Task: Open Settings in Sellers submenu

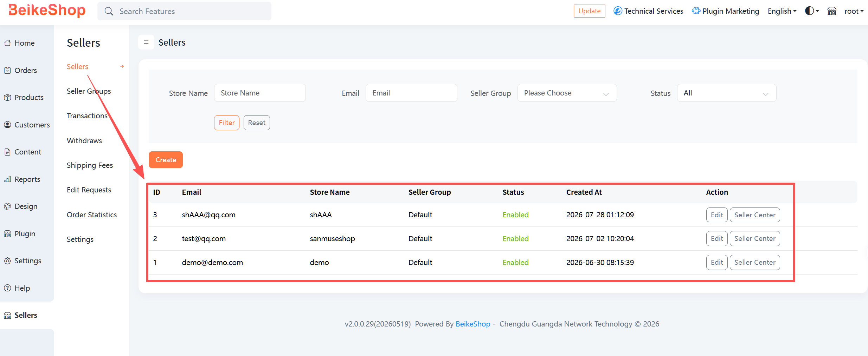Action: coord(80,239)
